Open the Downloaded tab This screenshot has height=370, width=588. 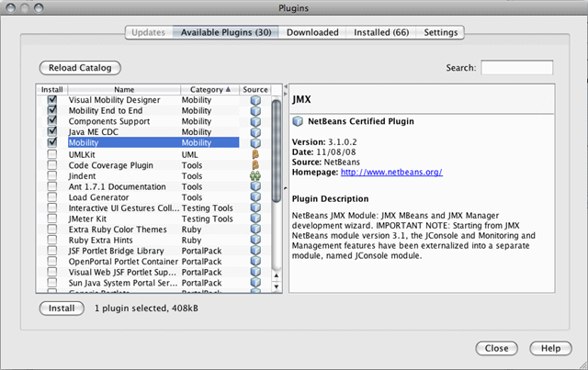click(312, 33)
